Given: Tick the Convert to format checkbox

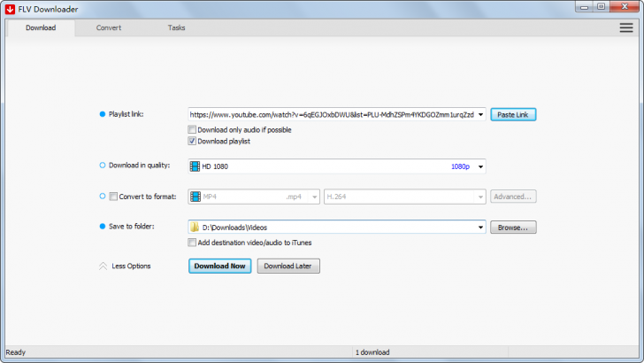Looking at the screenshot, I should [x=113, y=197].
